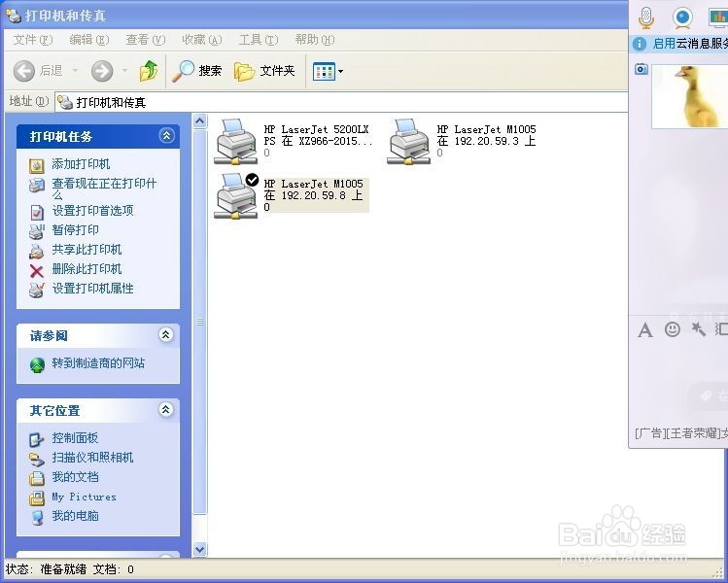This screenshot has width=728, height=583.
Task: Click the 控制面板 icon
Action: pos(37,439)
